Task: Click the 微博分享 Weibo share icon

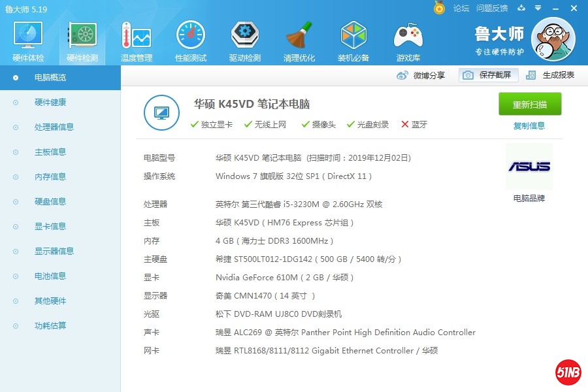Action: tap(402, 75)
